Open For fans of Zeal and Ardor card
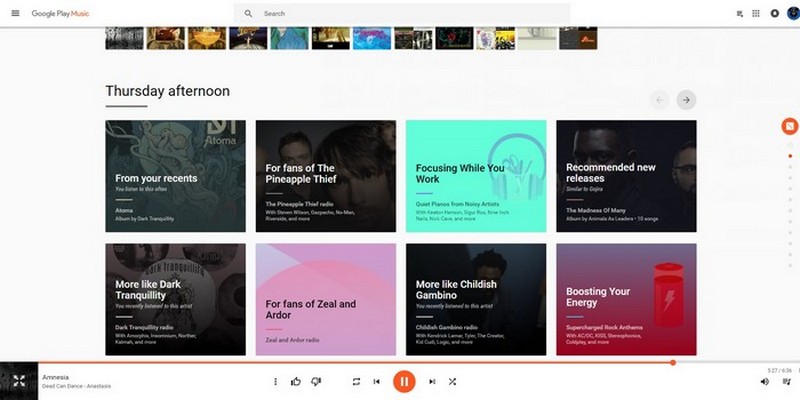The height and width of the screenshot is (400, 800). (x=326, y=299)
